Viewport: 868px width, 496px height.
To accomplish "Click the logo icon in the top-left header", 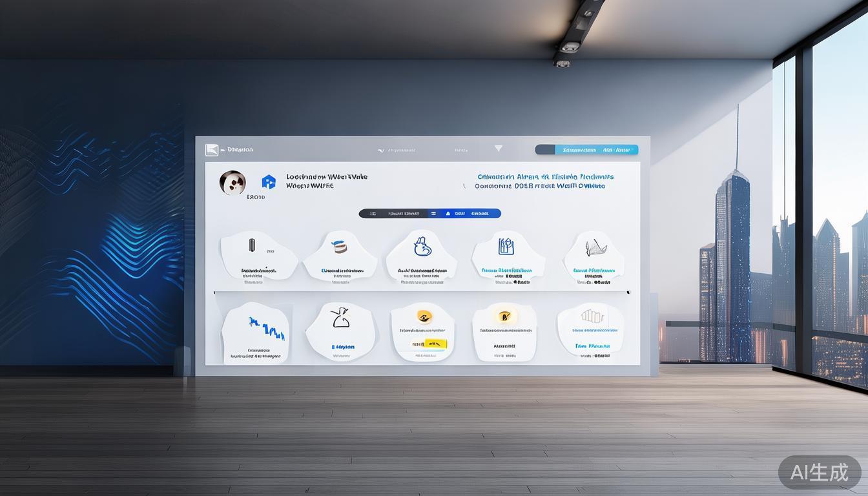I will click(x=212, y=150).
